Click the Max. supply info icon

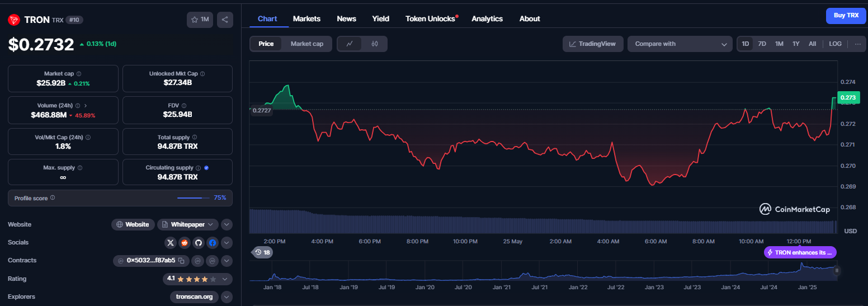tap(80, 168)
